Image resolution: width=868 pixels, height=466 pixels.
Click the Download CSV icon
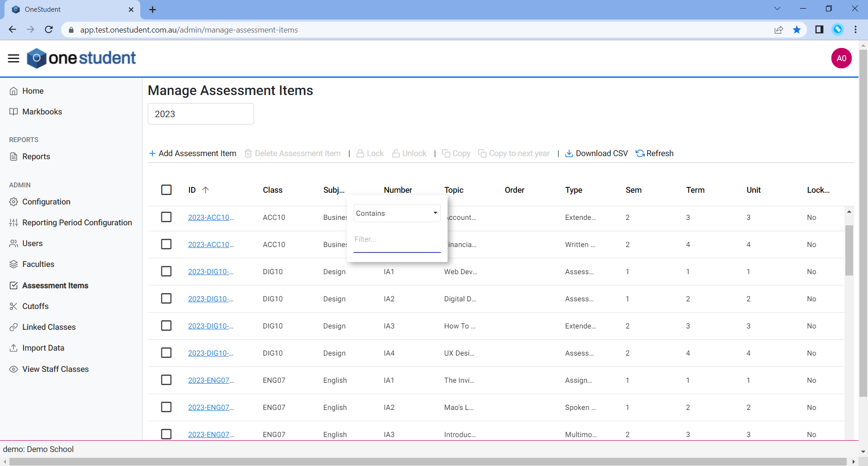click(569, 153)
